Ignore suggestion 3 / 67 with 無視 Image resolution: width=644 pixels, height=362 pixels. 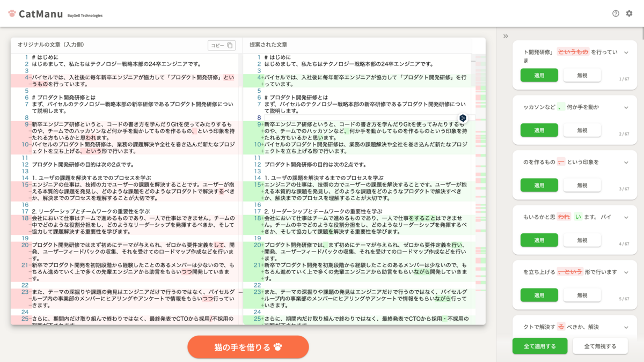582,185
